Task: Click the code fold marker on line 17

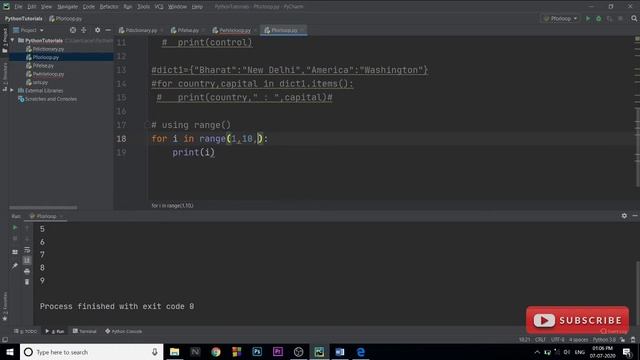Action: pos(147,125)
